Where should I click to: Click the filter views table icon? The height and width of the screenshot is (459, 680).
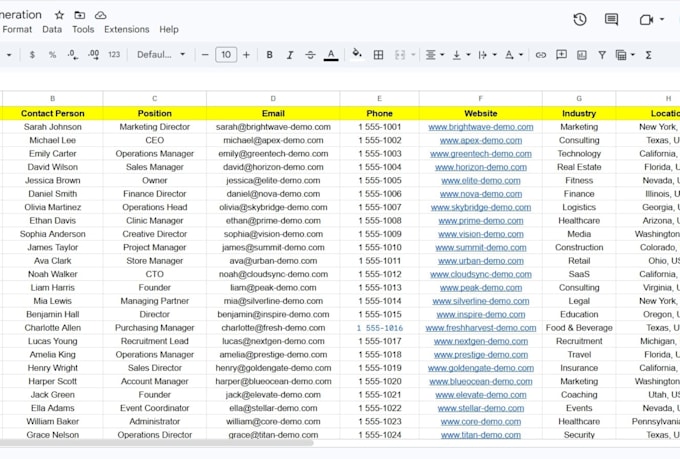(621, 55)
